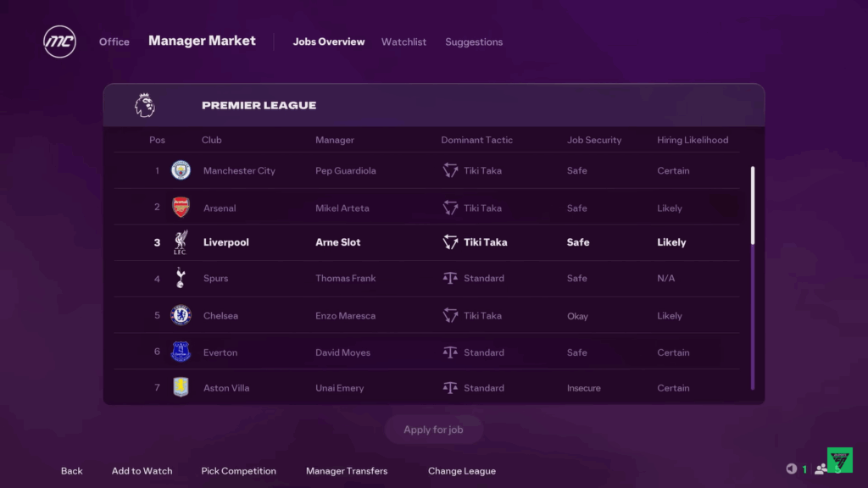Go Back using the bottom bar

(71, 471)
